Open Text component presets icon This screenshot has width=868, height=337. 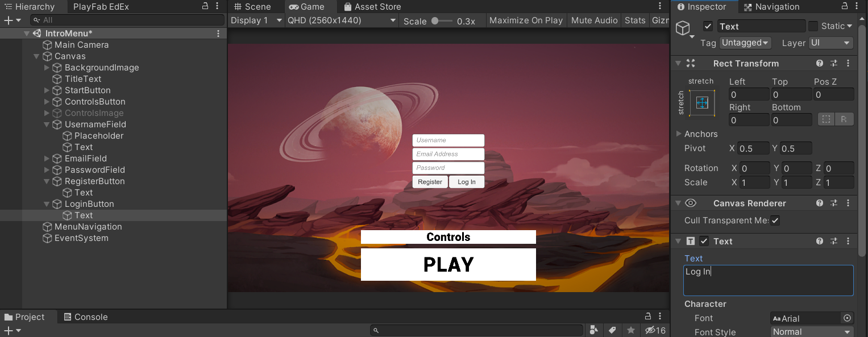(x=834, y=242)
